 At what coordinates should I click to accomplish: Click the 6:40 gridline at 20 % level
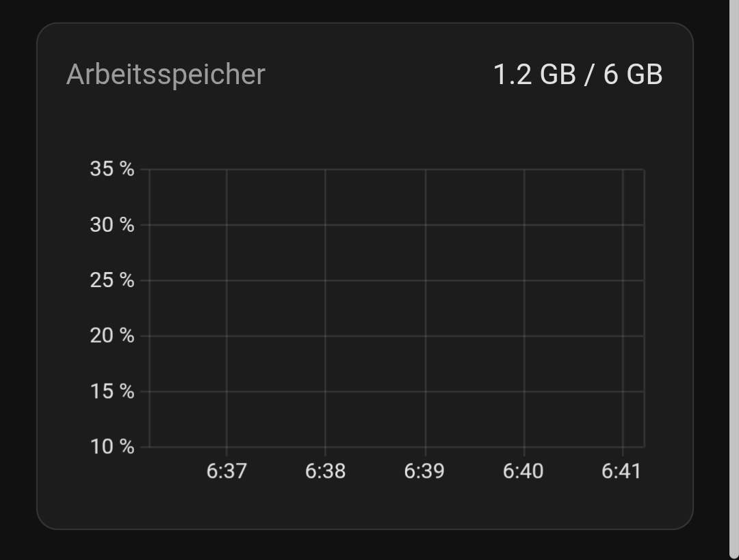[524, 336]
